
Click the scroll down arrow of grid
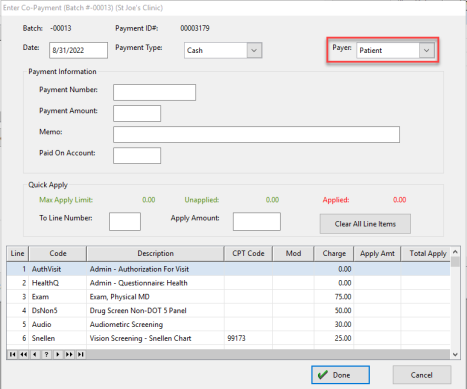[455, 355]
